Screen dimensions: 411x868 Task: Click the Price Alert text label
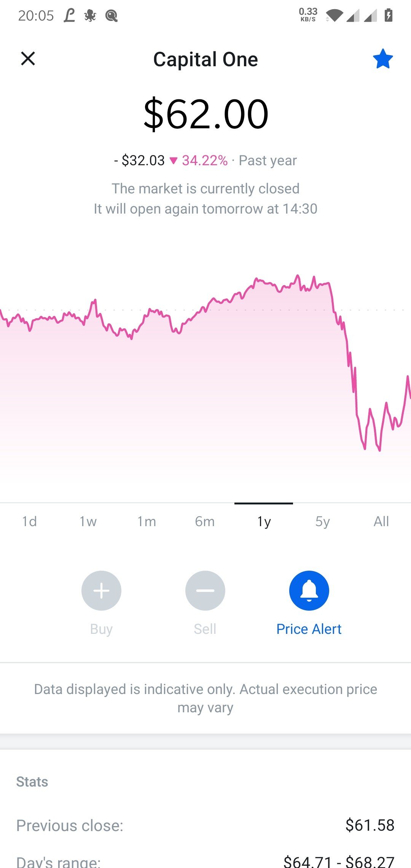point(309,629)
